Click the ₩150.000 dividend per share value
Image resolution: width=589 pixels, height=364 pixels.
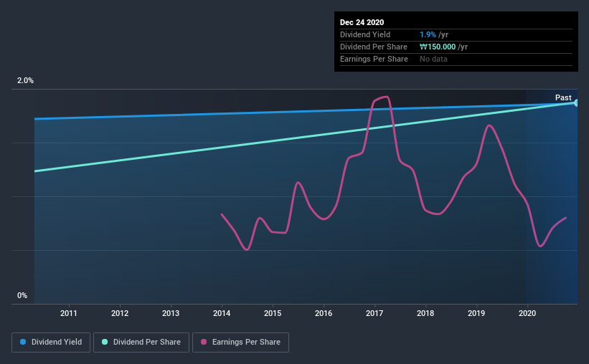pyautogui.click(x=438, y=47)
